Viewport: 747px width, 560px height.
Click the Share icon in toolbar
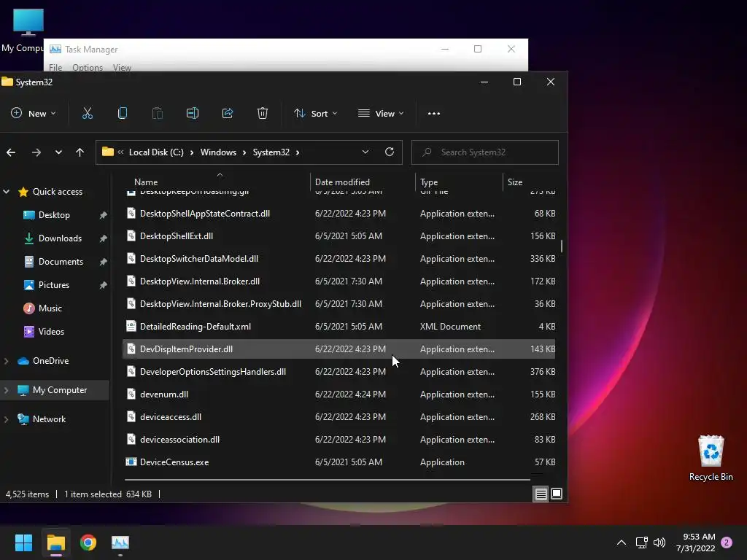[228, 113]
